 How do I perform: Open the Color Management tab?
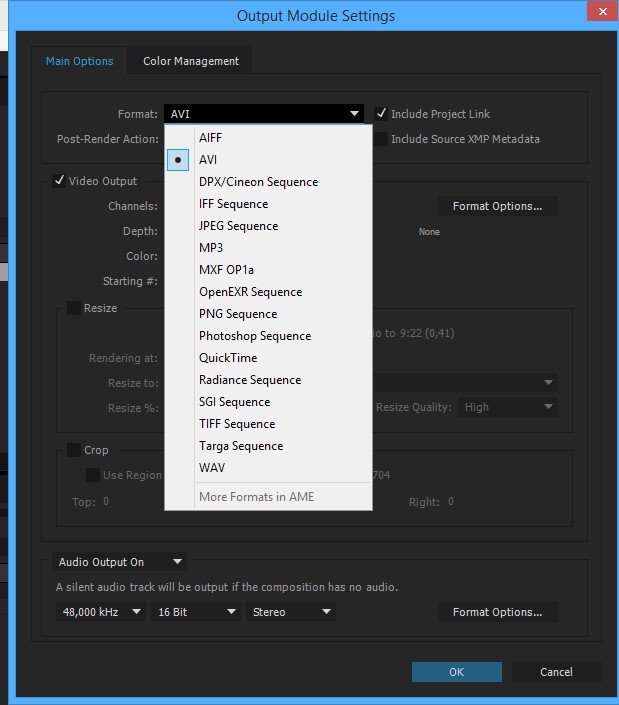point(191,61)
